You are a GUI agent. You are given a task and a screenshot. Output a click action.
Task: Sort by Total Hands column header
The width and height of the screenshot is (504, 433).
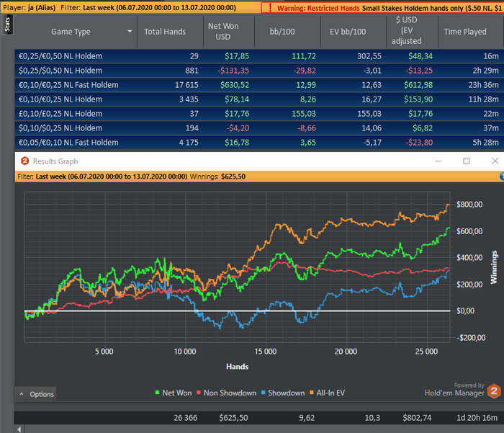tap(164, 32)
